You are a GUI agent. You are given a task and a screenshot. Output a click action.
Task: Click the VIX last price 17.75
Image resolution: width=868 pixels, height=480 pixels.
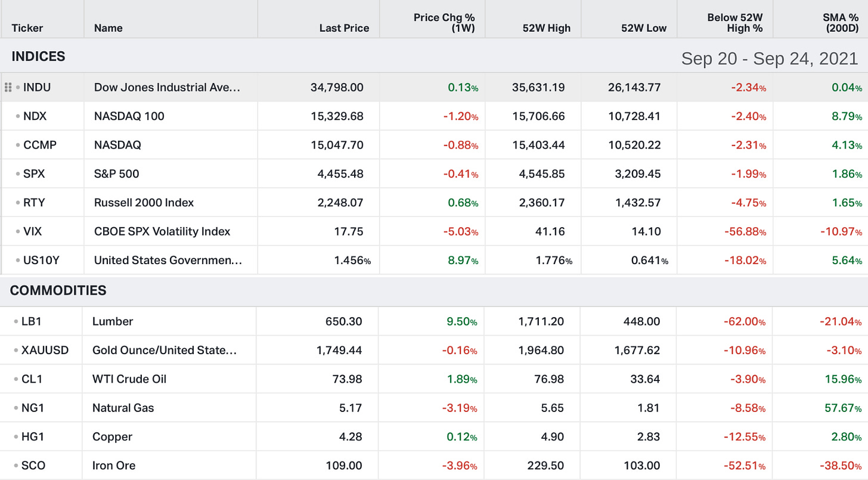(350, 231)
